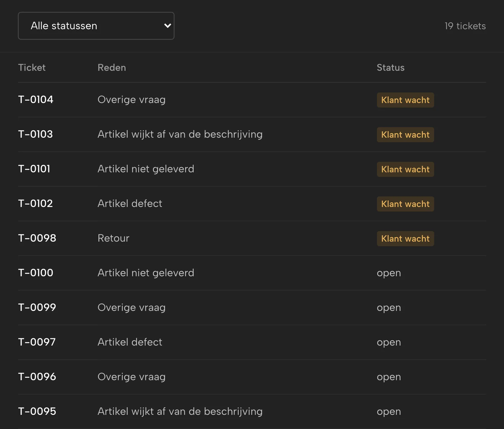Viewport: 504px width, 429px height.
Task: Select ticket T-0103
Action: point(36,134)
